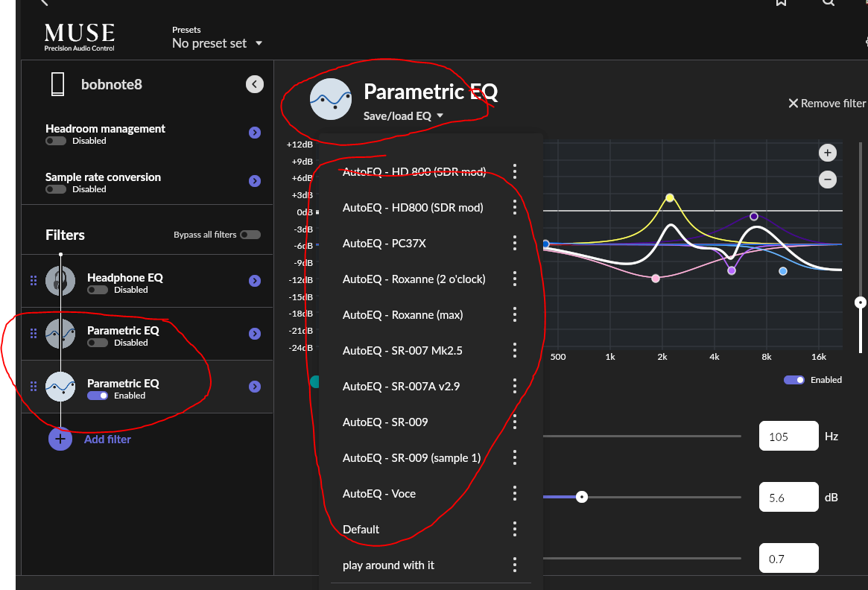Viewport: 868px width, 590px height.
Task: Click the graph zoom out minus icon
Action: 827,180
